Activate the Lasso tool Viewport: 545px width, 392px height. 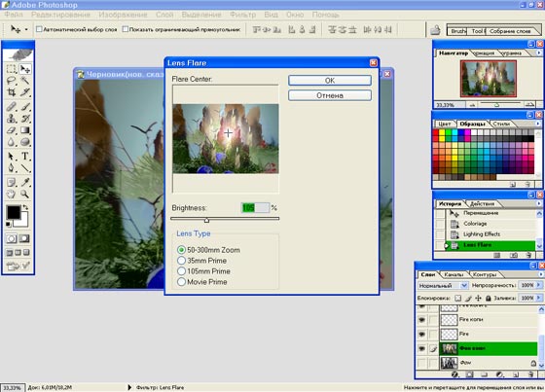click(x=11, y=81)
